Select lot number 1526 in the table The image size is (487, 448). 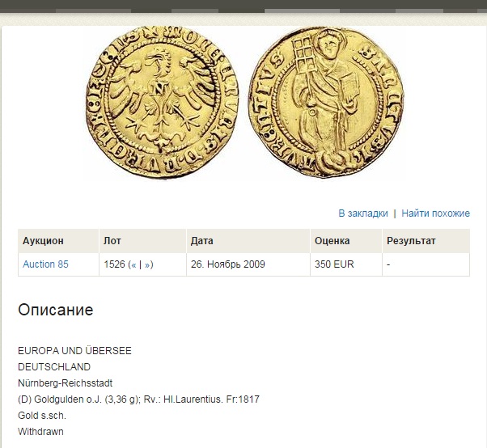114,264
